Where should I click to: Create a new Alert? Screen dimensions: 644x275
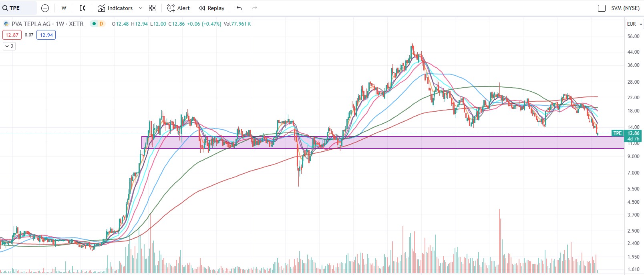tap(178, 8)
